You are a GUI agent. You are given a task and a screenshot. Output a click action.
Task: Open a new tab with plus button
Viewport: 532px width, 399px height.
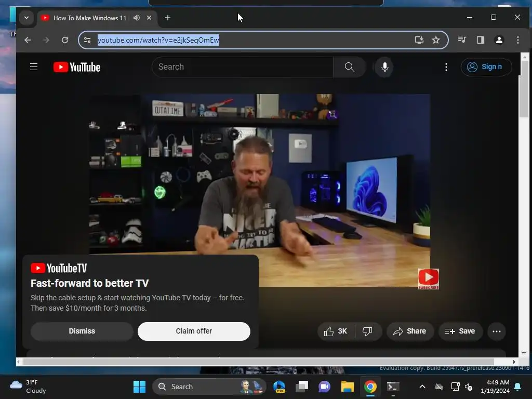pyautogui.click(x=168, y=18)
